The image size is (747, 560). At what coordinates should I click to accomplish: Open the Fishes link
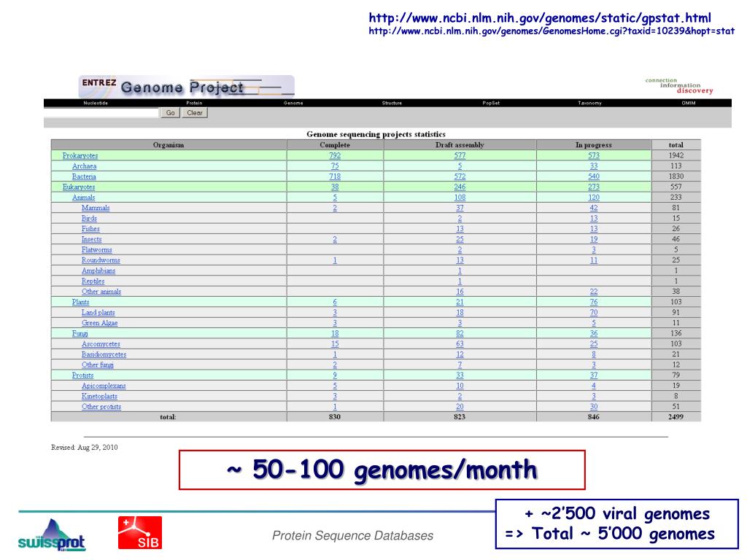(90, 229)
